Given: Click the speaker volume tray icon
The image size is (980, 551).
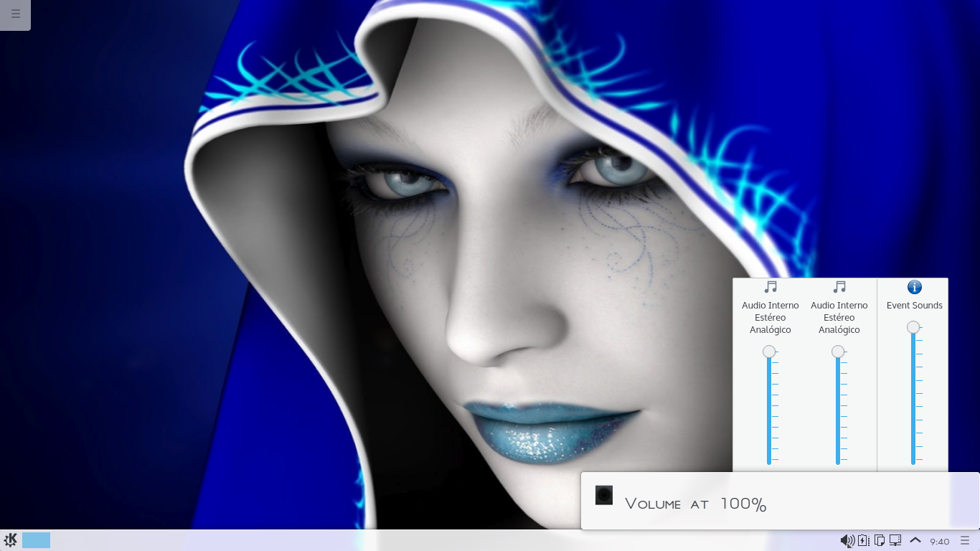Looking at the screenshot, I should click(847, 540).
